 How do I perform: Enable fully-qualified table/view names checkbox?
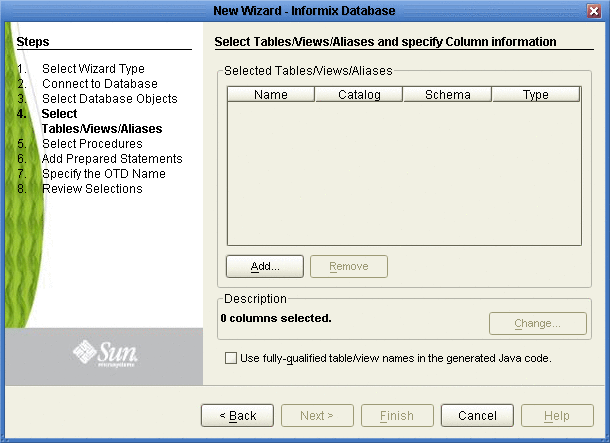(231, 358)
